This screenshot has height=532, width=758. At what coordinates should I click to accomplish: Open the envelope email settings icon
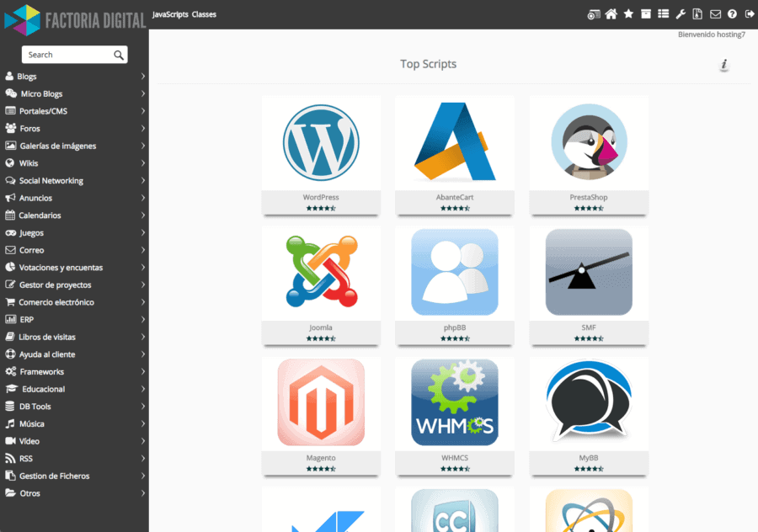(715, 14)
